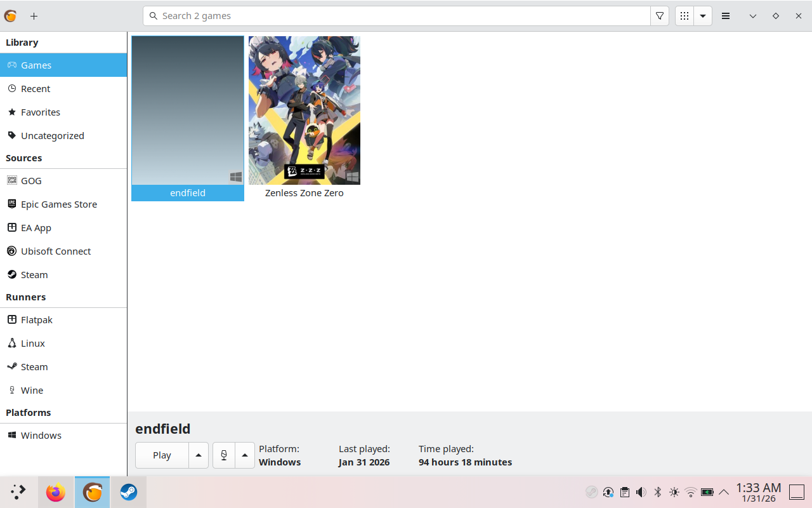Expand the arrow beside Wine runner button
The image size is (812, 508).
pyautogui.click(x=245, y=455)
